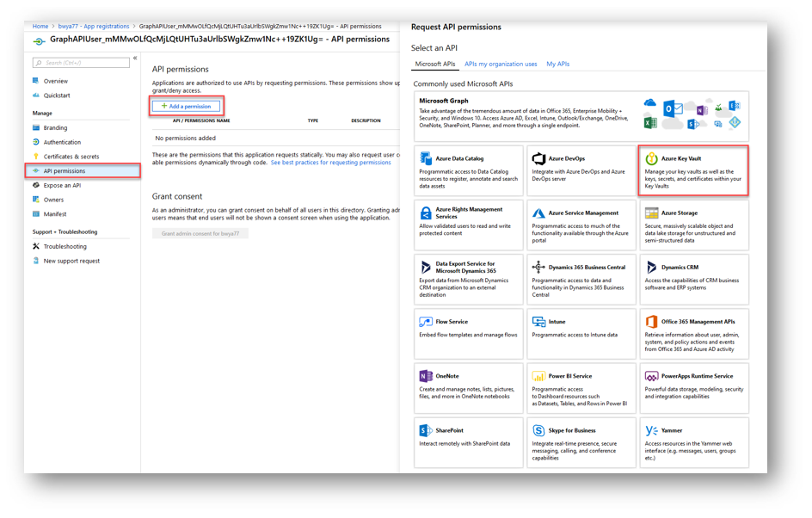Select the Azure Data Catalog icon
Image resolution: width=812 pixels, height=518 pixels.
[x=426, y=158]
